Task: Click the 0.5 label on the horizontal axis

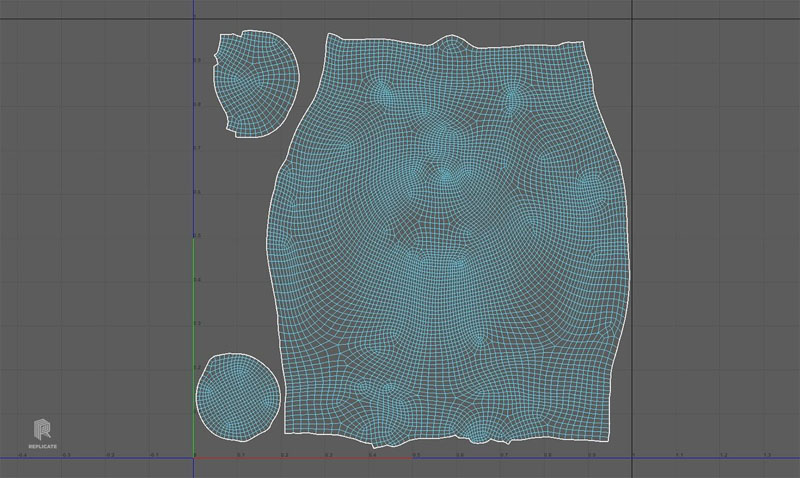Action: click(416, 454)
